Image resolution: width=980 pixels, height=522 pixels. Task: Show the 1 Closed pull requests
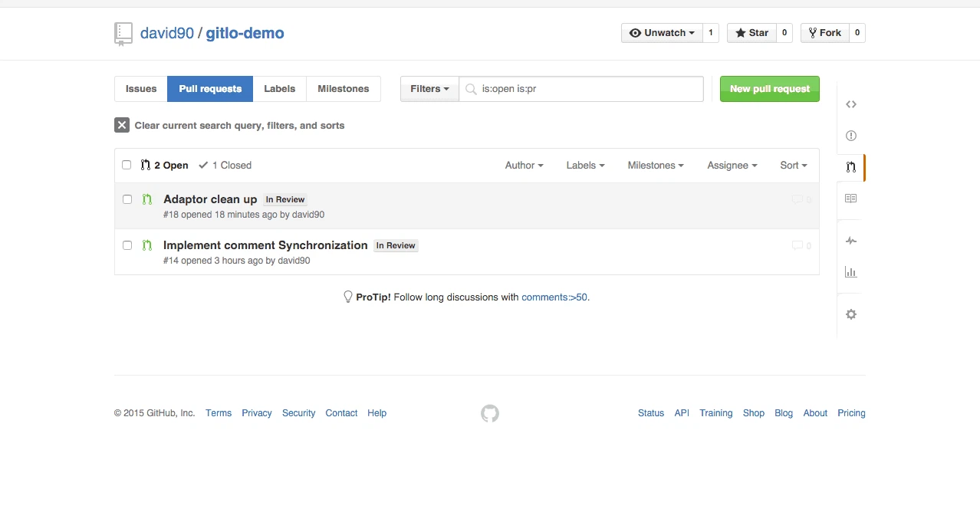pyautogui.click(x=225, y=165)
